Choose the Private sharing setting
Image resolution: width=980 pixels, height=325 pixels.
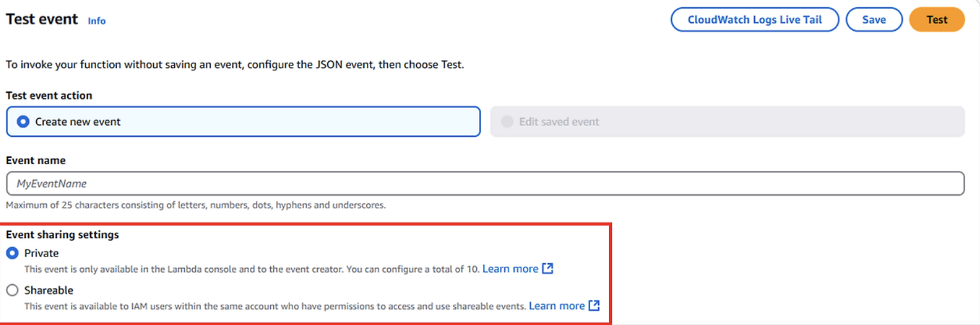12,253
